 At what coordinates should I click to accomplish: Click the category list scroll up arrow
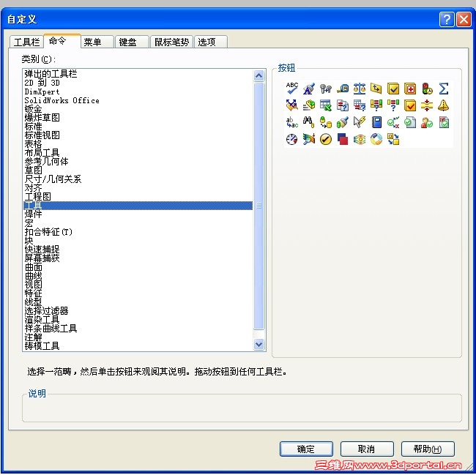click(259, 75)
